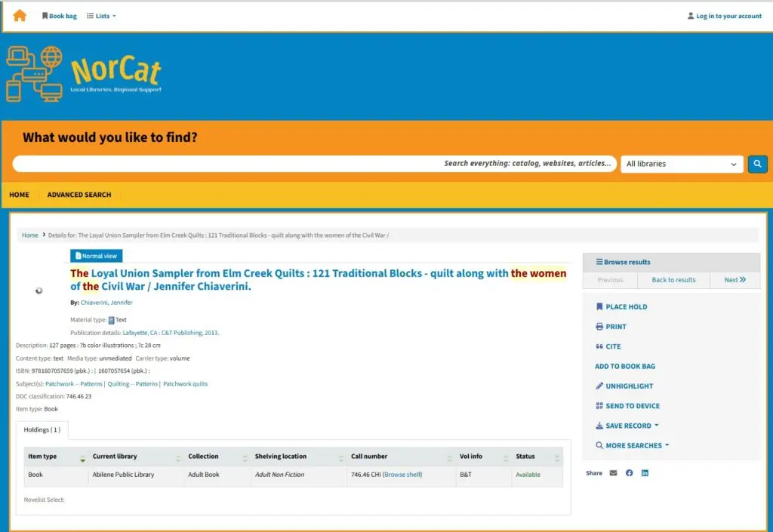
Task: Share record on LinkedIn icon
Action: pos(645,473)
